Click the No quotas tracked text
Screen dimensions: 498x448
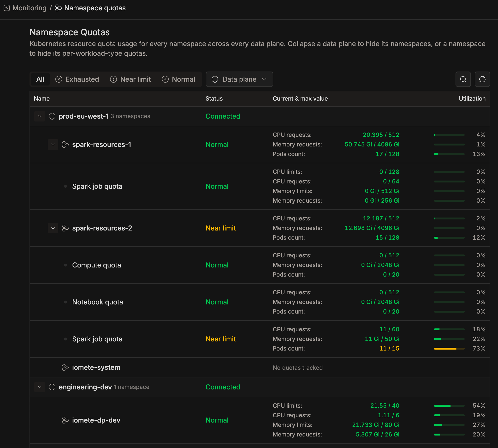[x=297, y=368]
